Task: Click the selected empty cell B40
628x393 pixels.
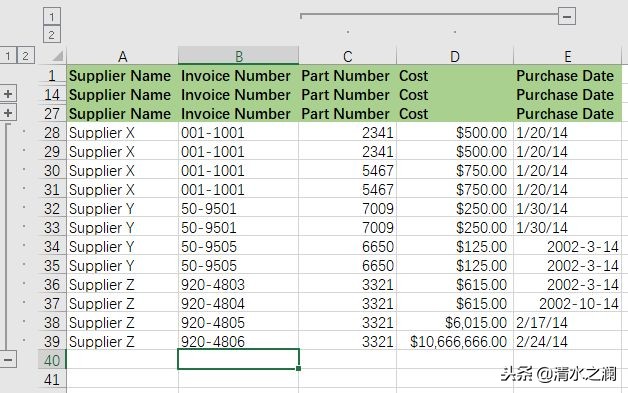Action: click(x=239, y=359)
